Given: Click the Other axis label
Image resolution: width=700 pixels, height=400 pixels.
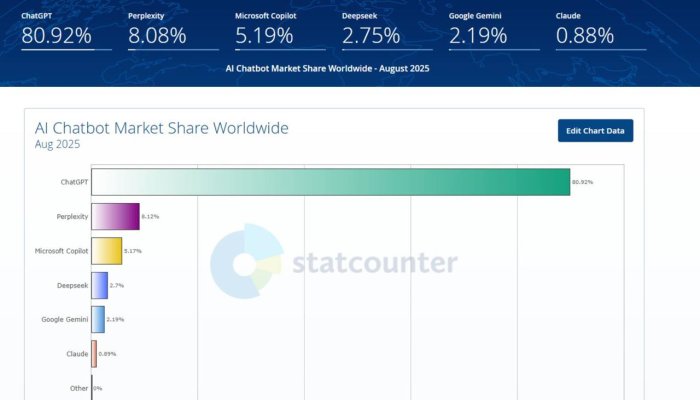Looking at the screenshot, I should click(79, 388).
